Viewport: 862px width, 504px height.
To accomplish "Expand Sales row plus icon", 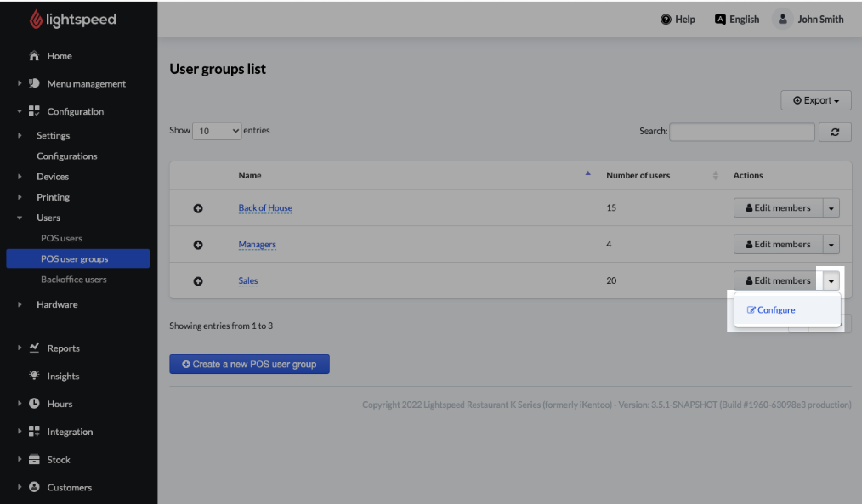I will point(198,281).
